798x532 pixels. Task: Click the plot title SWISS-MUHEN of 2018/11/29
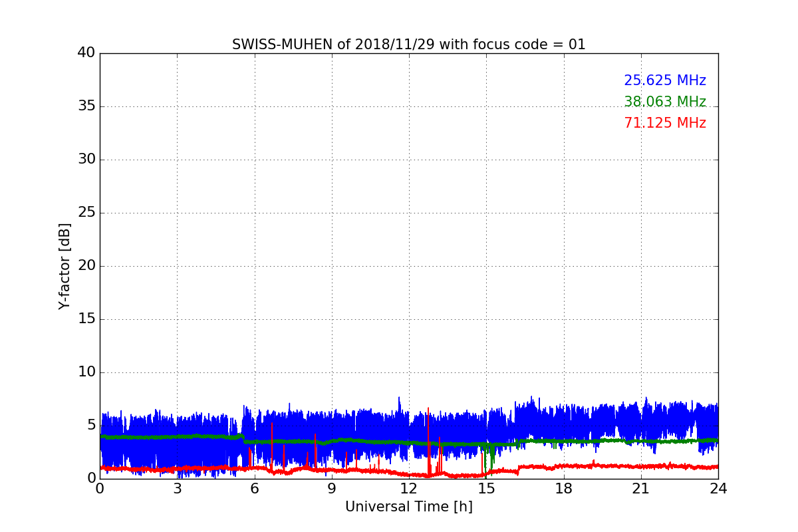tap(409, 45)
